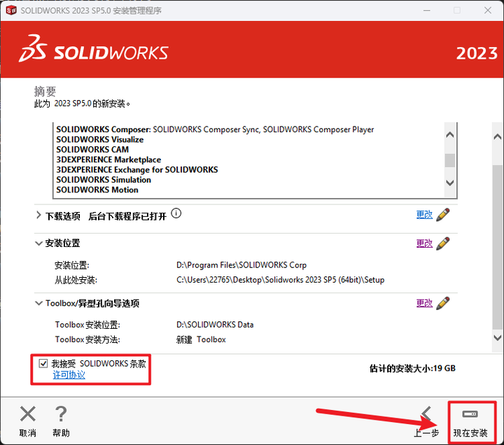Select SOLIDWORKS Motion in product list
This screenshot has height=445, width=504.
(97, 190)
